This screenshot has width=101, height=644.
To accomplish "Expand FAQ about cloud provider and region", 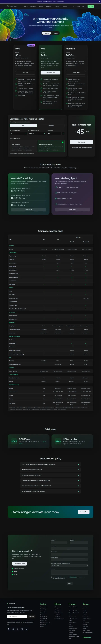I will [x=50, y=481].
